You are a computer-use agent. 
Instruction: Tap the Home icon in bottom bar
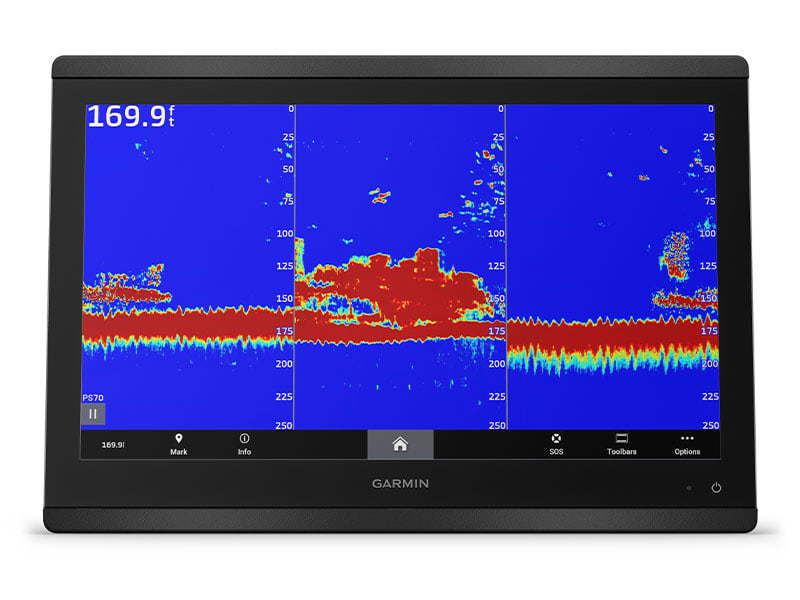400,444
